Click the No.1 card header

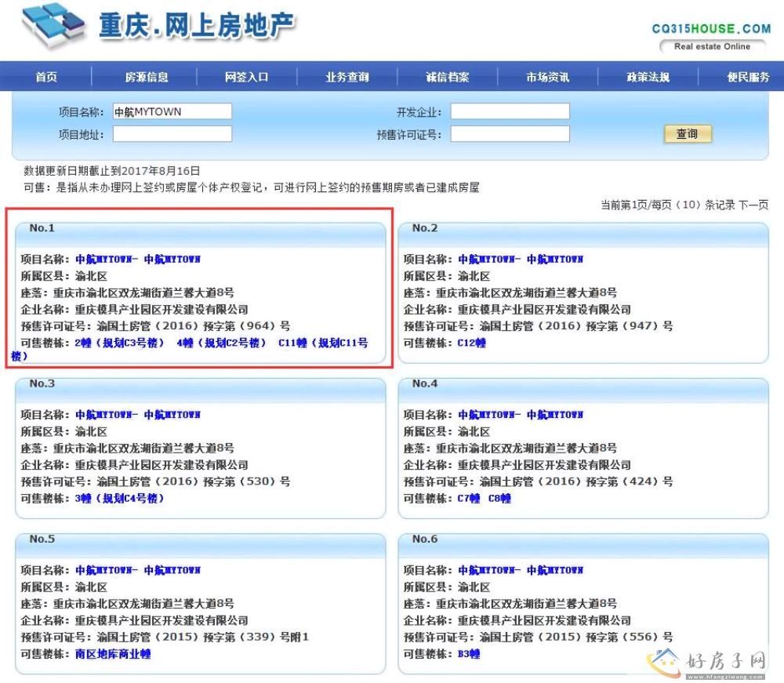[201, 234]
